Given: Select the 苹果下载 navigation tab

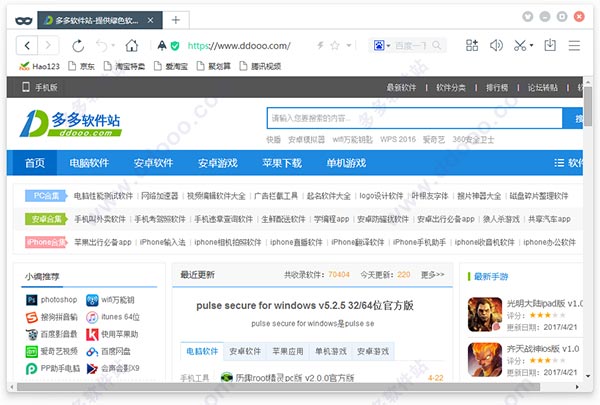Looking at the screenshot, I should pos(282,163).
